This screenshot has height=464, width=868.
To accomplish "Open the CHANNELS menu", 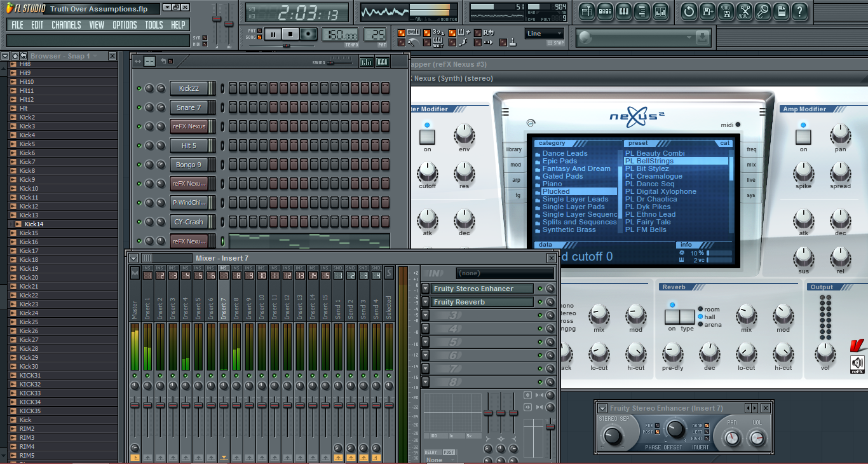I will click(66, 25).
